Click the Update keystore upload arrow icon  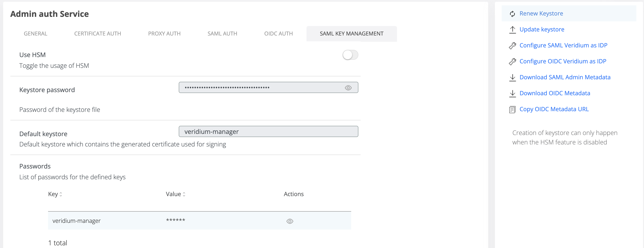(512, 29)
